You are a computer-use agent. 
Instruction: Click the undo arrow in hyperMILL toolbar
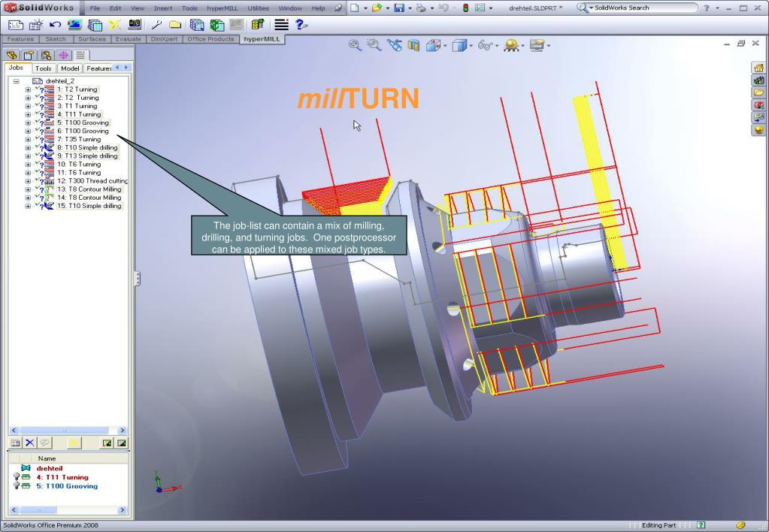pyautogui.click(x=56, y=25)
